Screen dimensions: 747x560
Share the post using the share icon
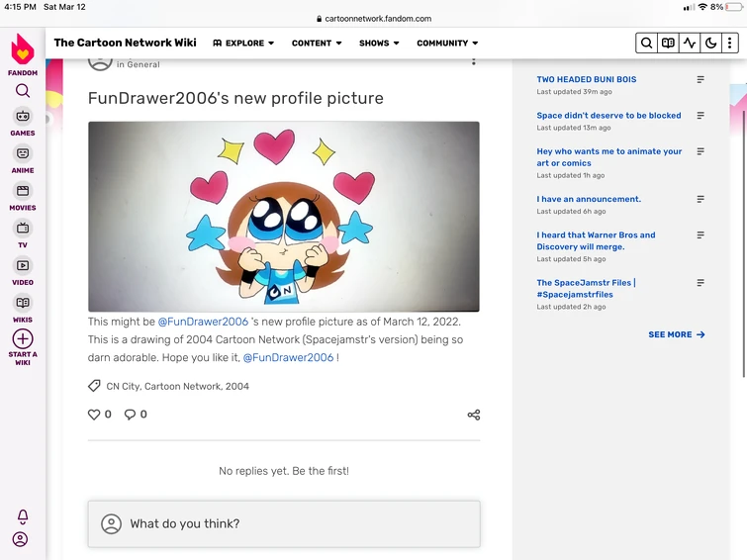[474, 415]
